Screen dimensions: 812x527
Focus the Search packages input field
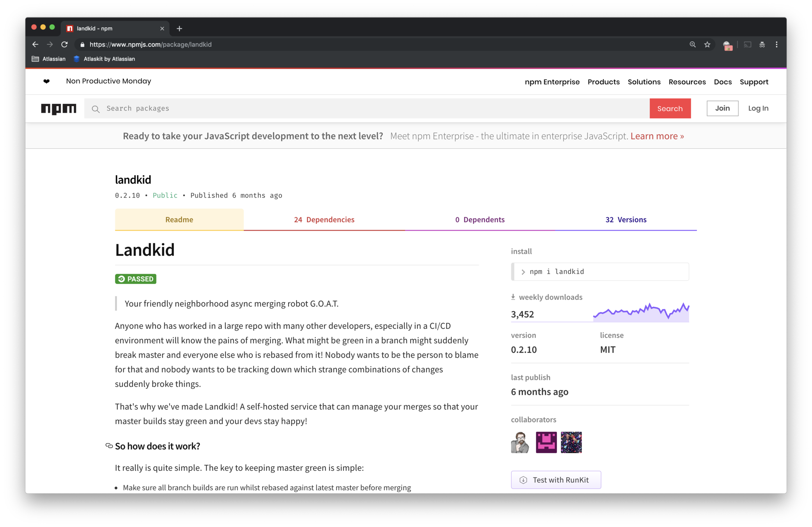click(x=367, y=109)
